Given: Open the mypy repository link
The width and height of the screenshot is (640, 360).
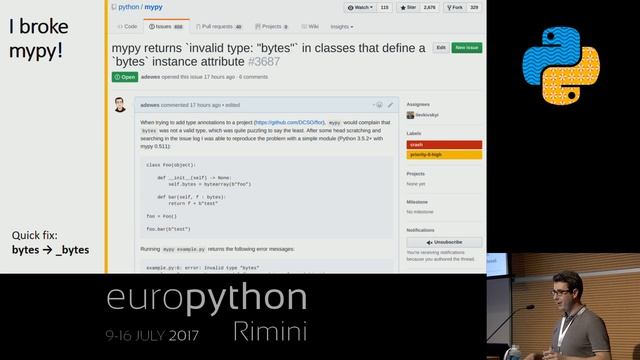Looking at the screenshot, I should coord(153,7).
